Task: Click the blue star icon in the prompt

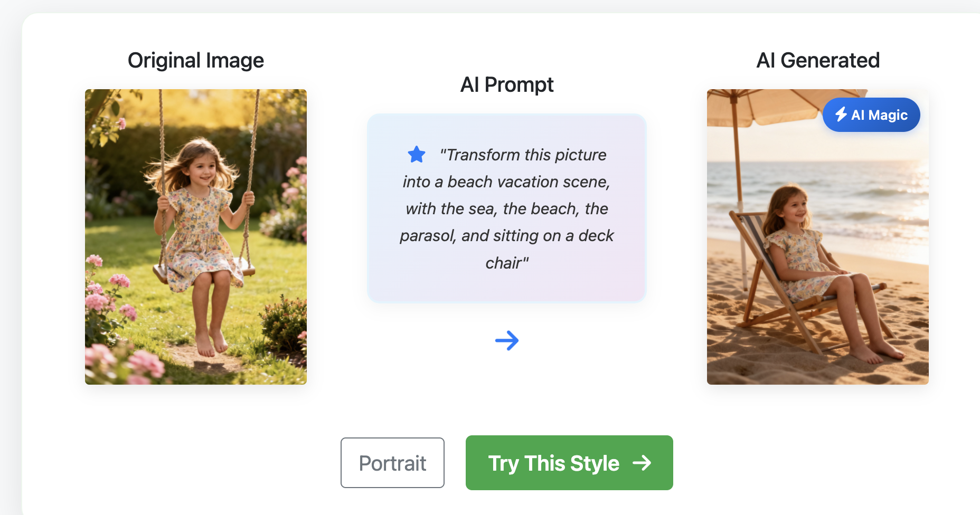Action: click(x=417, y=155)
